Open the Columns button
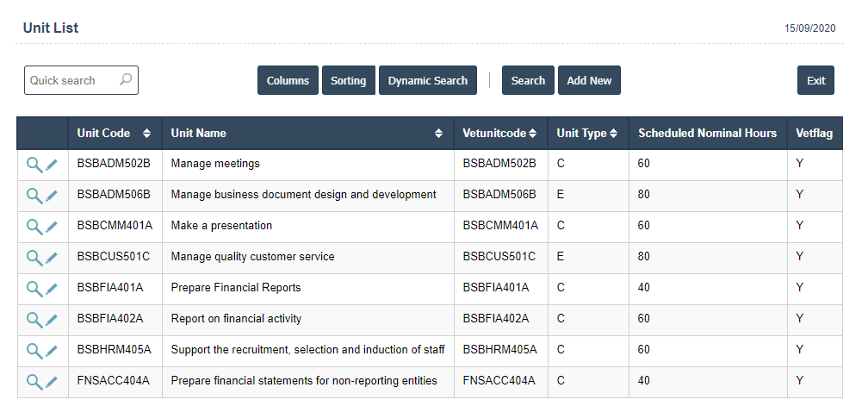 pos(288,80)
